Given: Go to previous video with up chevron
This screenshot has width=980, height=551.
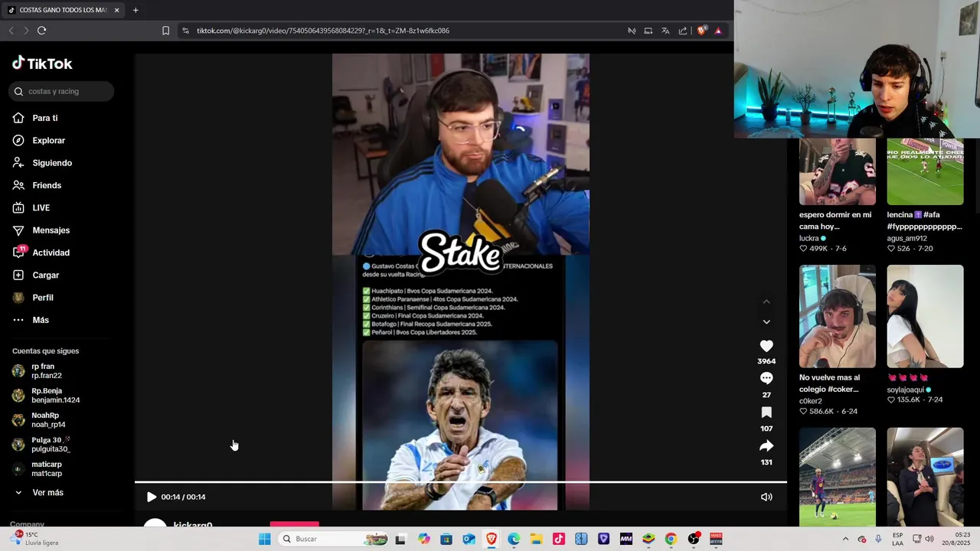Looking at the screenshot, I should (x=766, y=302).
